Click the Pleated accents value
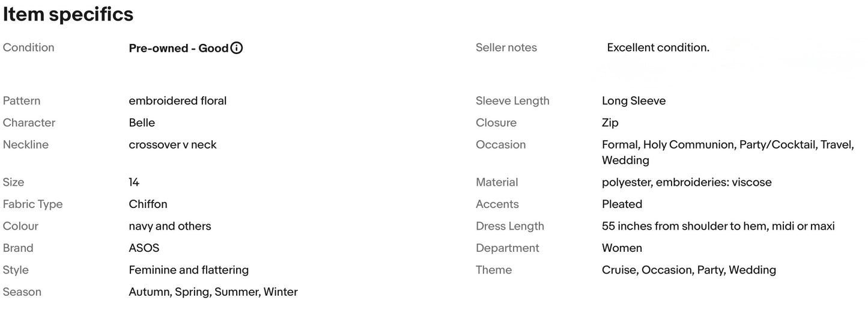 coord(622,204)
